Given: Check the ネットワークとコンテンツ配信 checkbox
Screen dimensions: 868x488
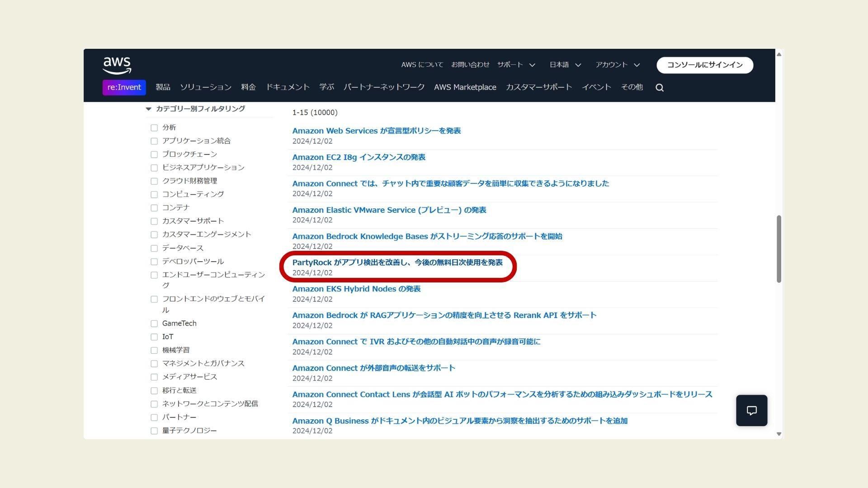Looking at the screenshot, I should (154, 404).
